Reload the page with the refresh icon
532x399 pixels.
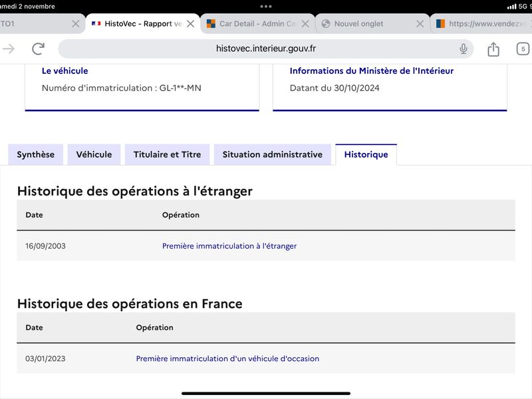(39, 49)
